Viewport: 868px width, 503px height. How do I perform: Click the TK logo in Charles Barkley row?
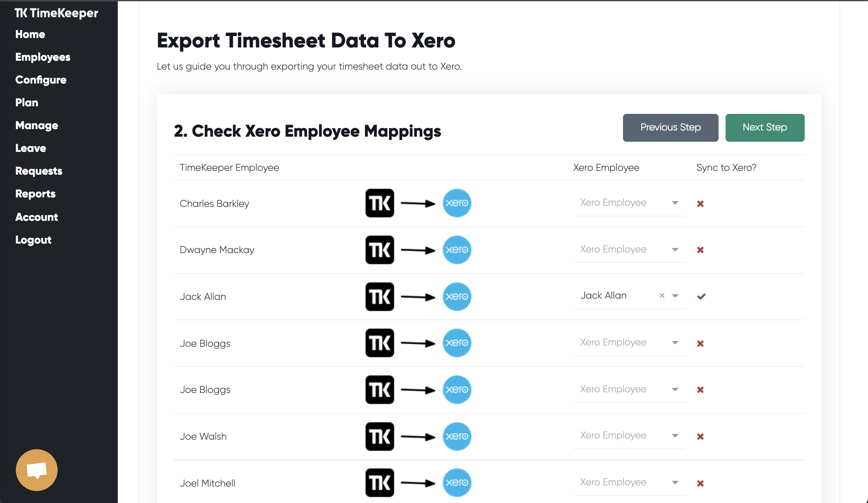[380, 203]
